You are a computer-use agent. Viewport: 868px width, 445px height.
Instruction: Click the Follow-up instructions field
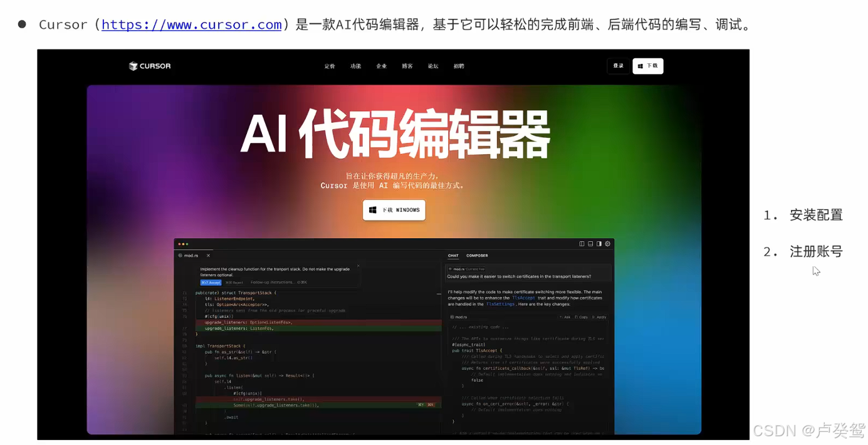(278, 283)
